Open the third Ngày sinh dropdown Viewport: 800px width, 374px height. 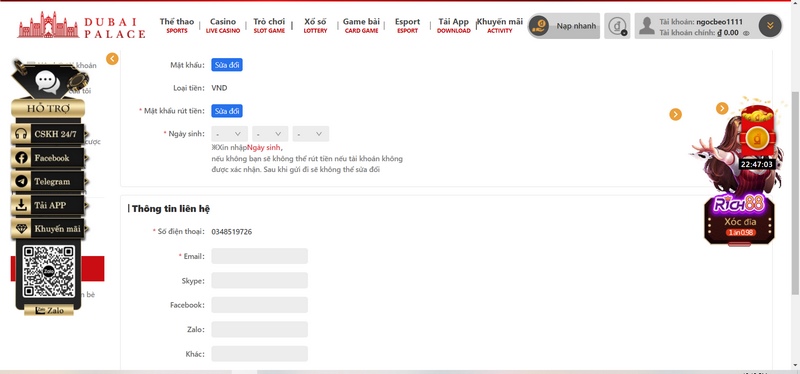(311, 134)
